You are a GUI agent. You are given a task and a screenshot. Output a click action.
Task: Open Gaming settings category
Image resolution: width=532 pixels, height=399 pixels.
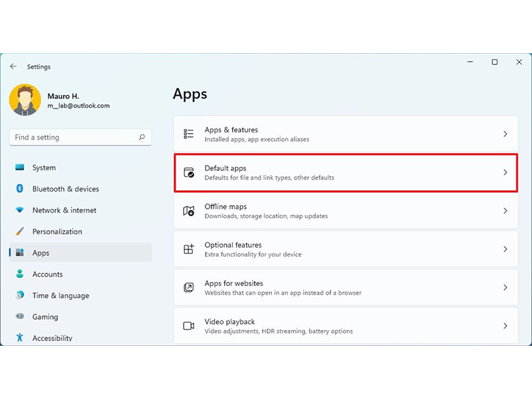(x=80, y=317)
